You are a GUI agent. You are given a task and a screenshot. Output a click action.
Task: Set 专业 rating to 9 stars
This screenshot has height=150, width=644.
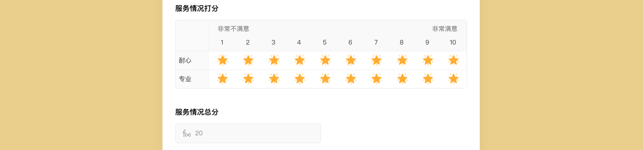(428, 79)
